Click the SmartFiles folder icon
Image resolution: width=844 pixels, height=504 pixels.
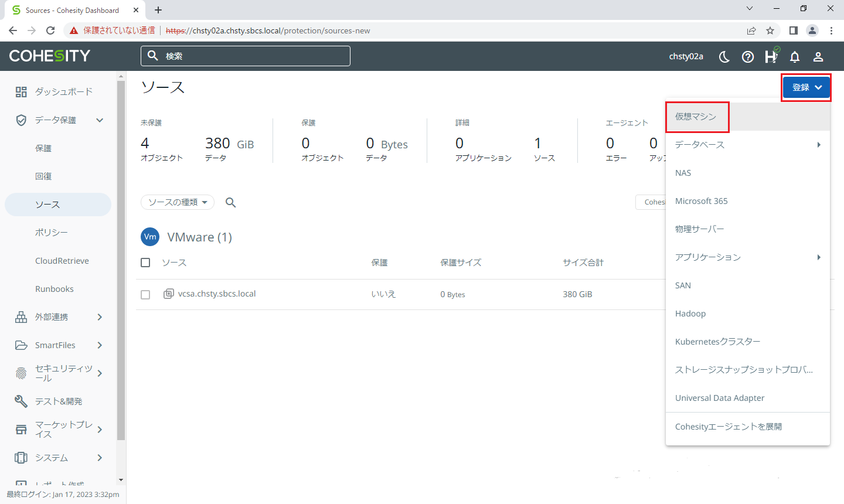point(21,345)
